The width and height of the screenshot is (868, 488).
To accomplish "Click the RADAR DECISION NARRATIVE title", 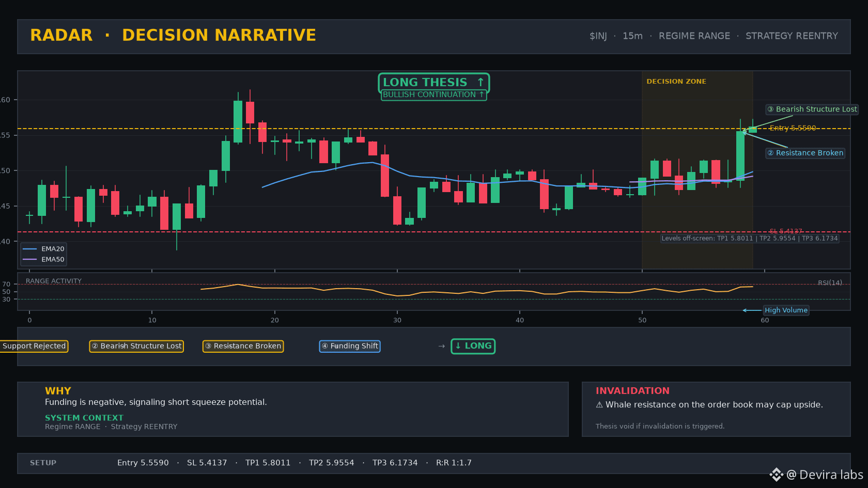I will click(173, 35).
